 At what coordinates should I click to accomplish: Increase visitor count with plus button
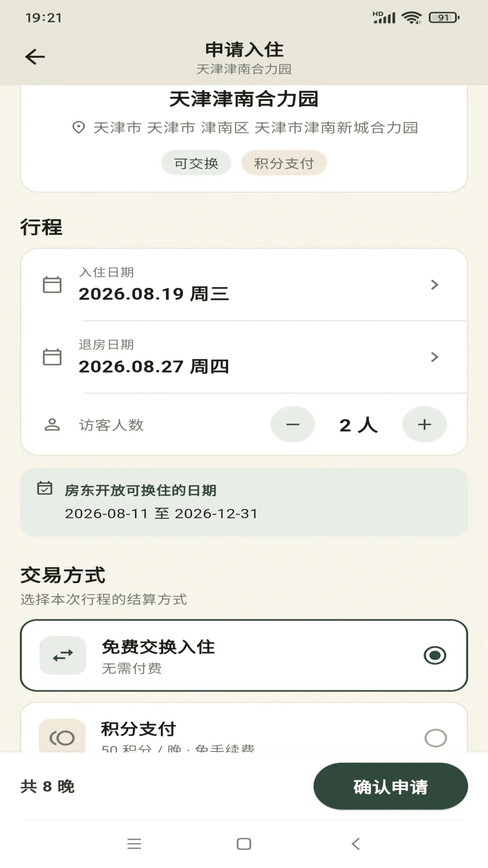[x=424, y=425]
